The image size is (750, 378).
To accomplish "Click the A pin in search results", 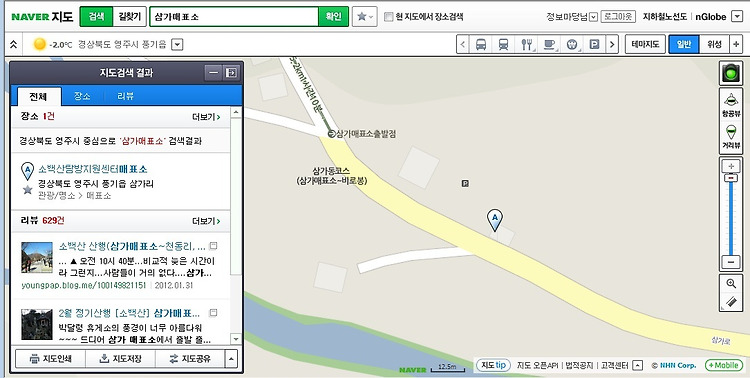I will tap(28, 171).
